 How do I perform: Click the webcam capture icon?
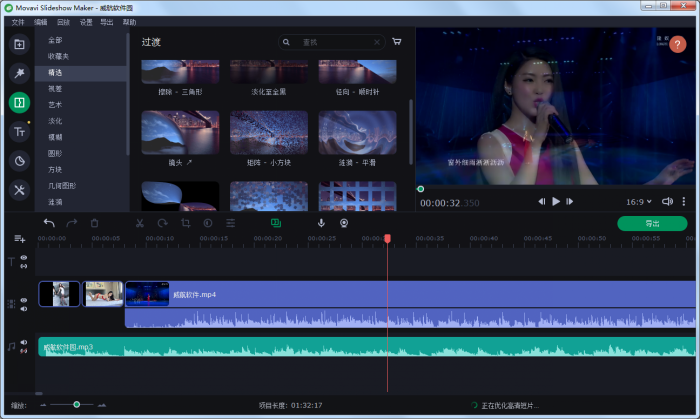click(344, 223)
